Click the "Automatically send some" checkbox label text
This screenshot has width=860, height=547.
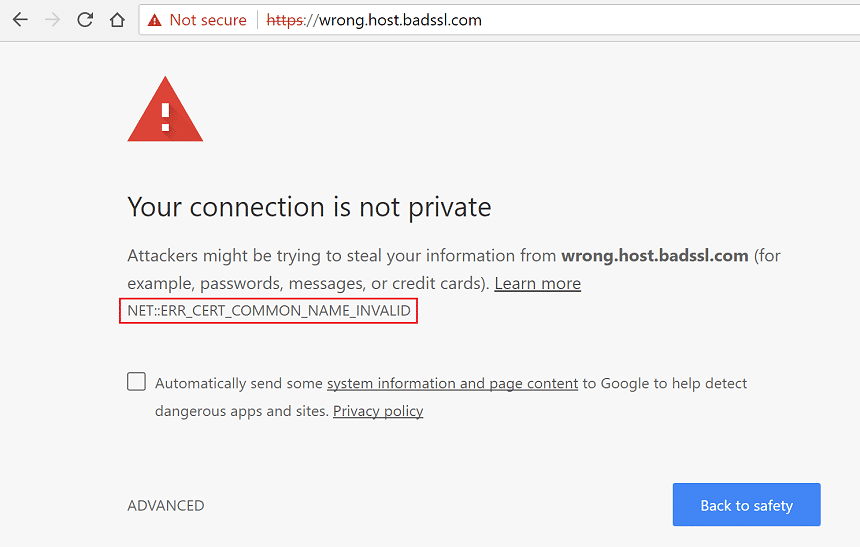pyautogui.click(x=239, y=383)
